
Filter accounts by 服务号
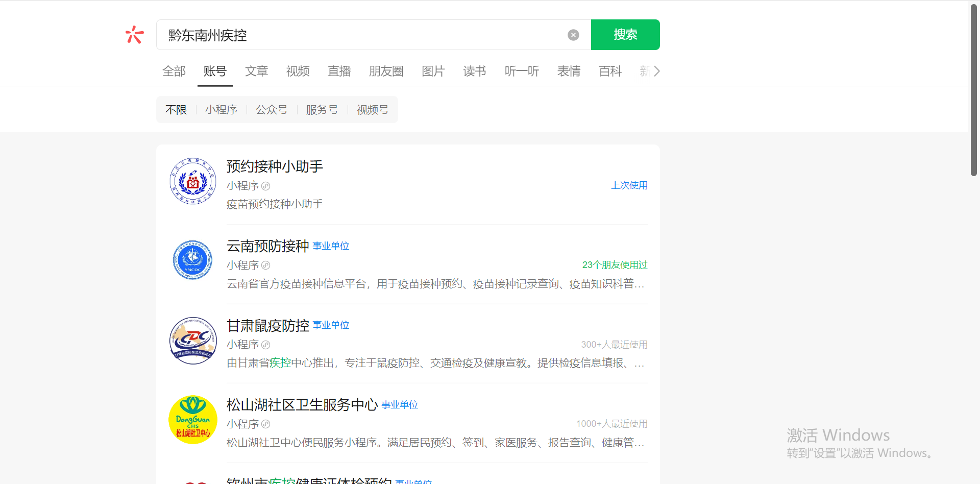[x=322, y=110]
